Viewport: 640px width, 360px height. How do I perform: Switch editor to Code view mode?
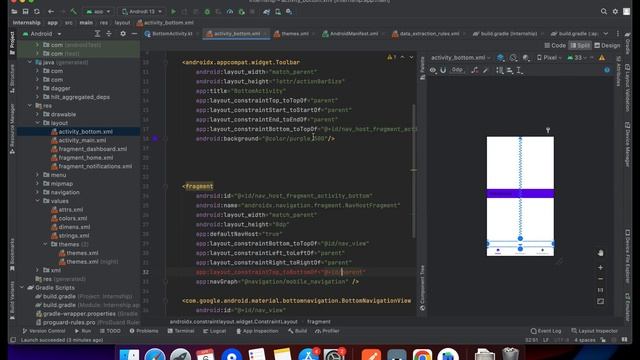[555, 46]
